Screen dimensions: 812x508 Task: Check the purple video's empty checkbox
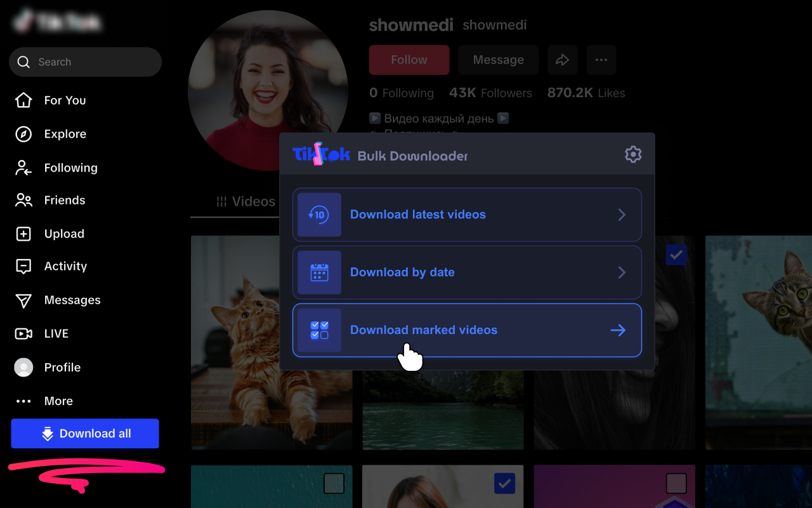[x=676, y=483]
